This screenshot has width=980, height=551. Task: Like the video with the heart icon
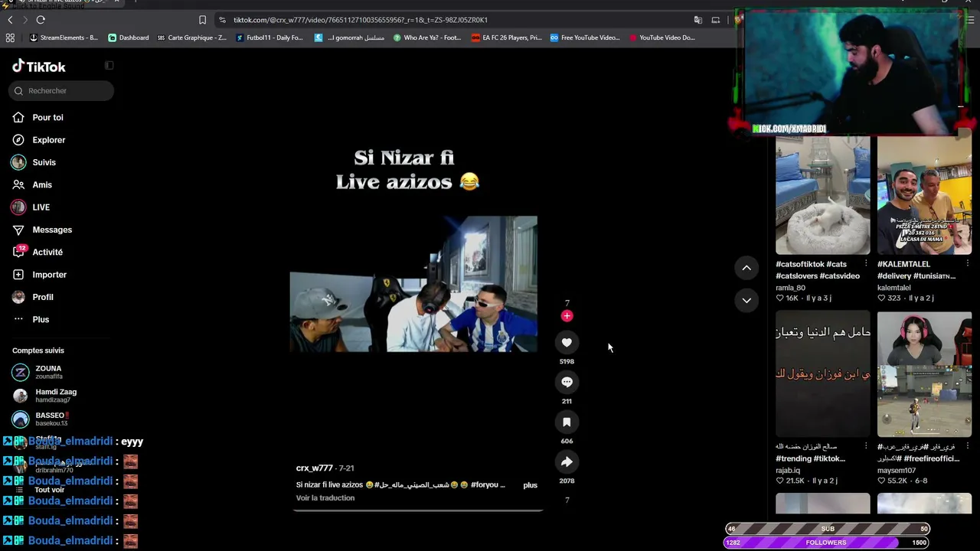tap(567, 342)
